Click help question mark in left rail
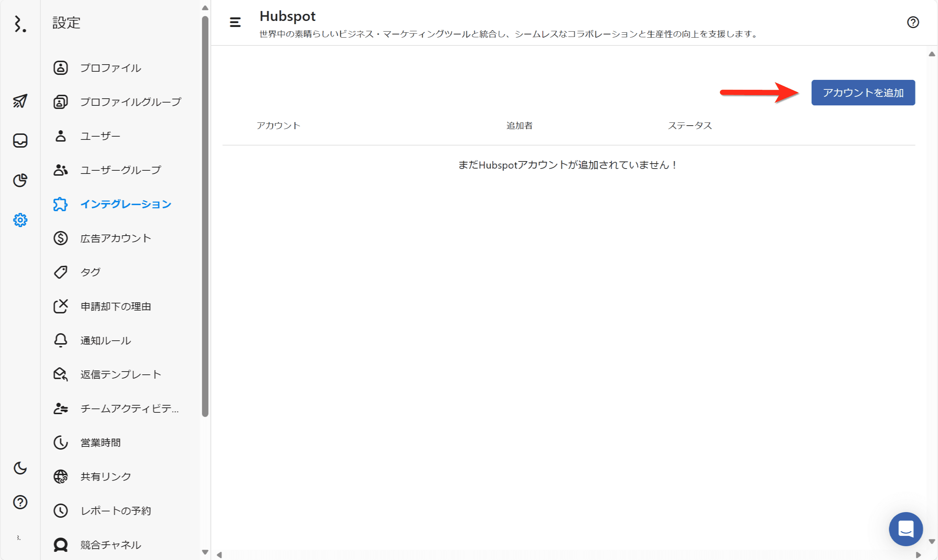Viewport: 938px width, 560px height. click(x=20, y=502)
